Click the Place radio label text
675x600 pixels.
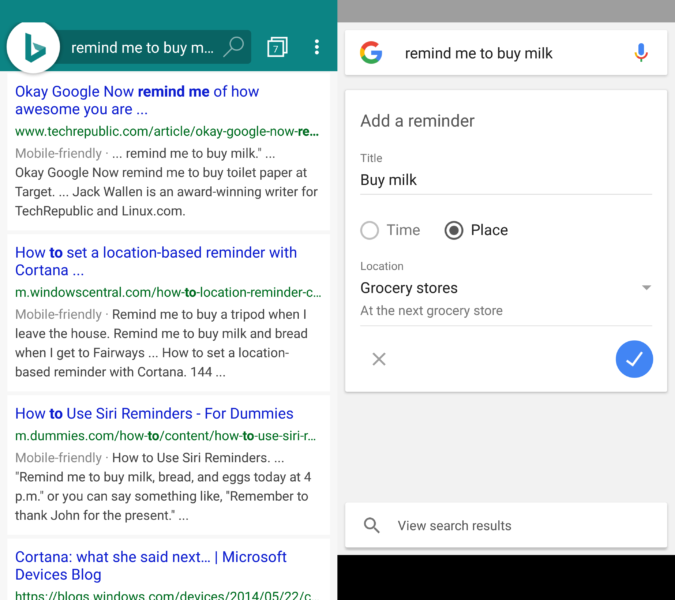tap(489, 230)
